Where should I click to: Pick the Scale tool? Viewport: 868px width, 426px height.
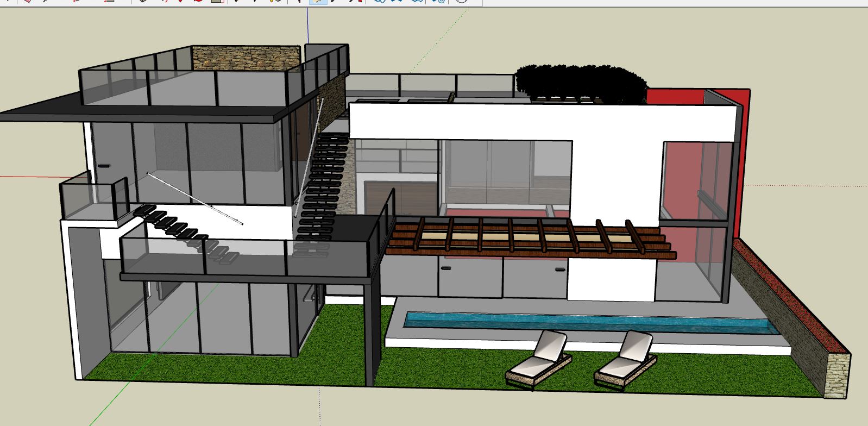coord(217,1)
